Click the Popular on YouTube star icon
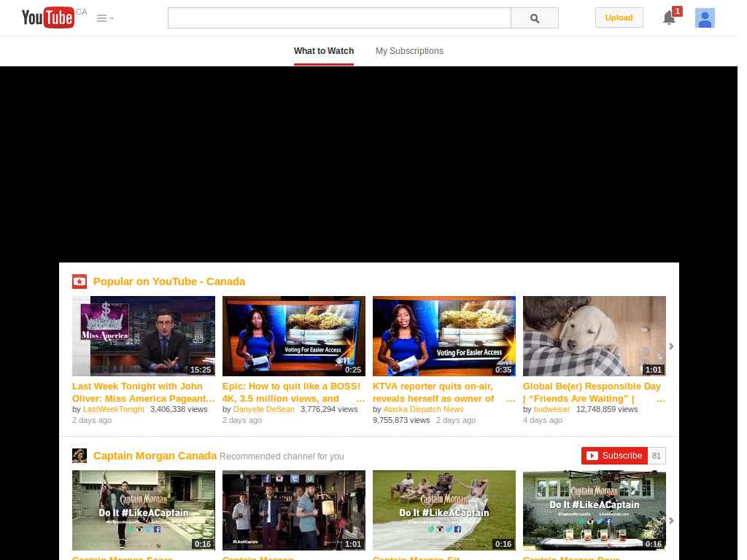The image size is (747, 560). pyautogui.click(x=80, y=281)
